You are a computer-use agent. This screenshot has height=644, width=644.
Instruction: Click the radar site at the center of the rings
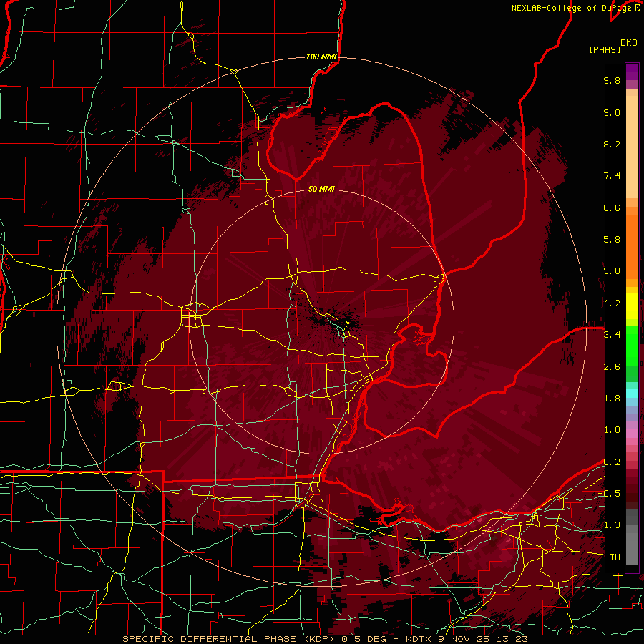(321, 321)
